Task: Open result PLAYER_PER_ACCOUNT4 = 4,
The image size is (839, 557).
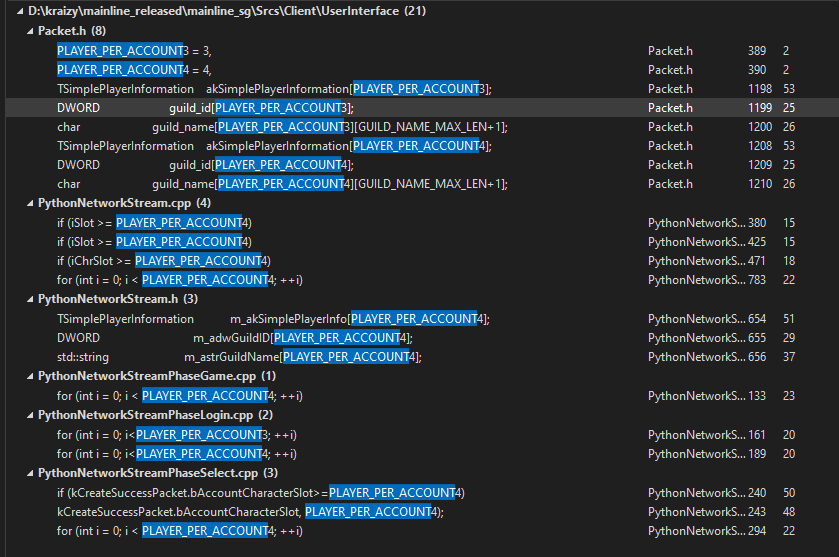Action: click(x=134, y=70)
